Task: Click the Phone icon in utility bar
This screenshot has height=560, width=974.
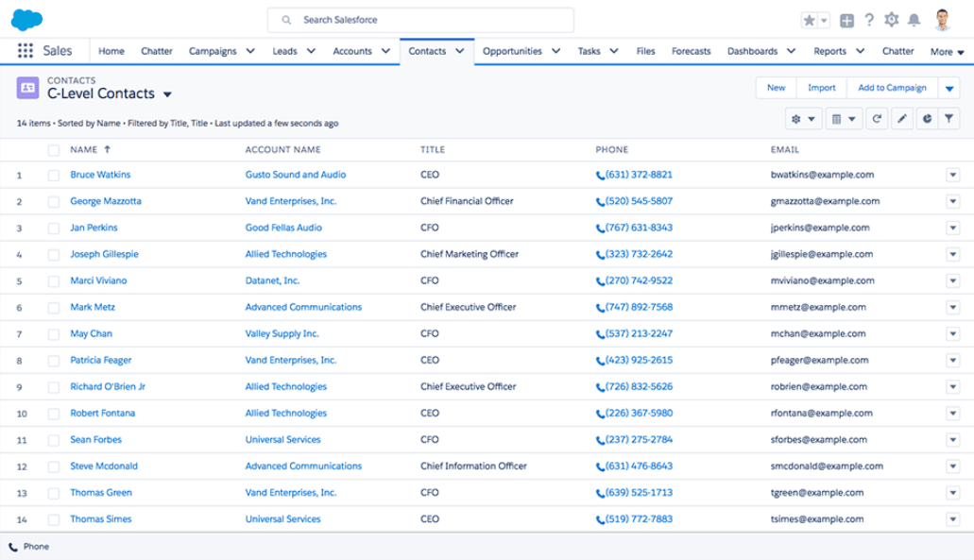Action: (13, 547)
